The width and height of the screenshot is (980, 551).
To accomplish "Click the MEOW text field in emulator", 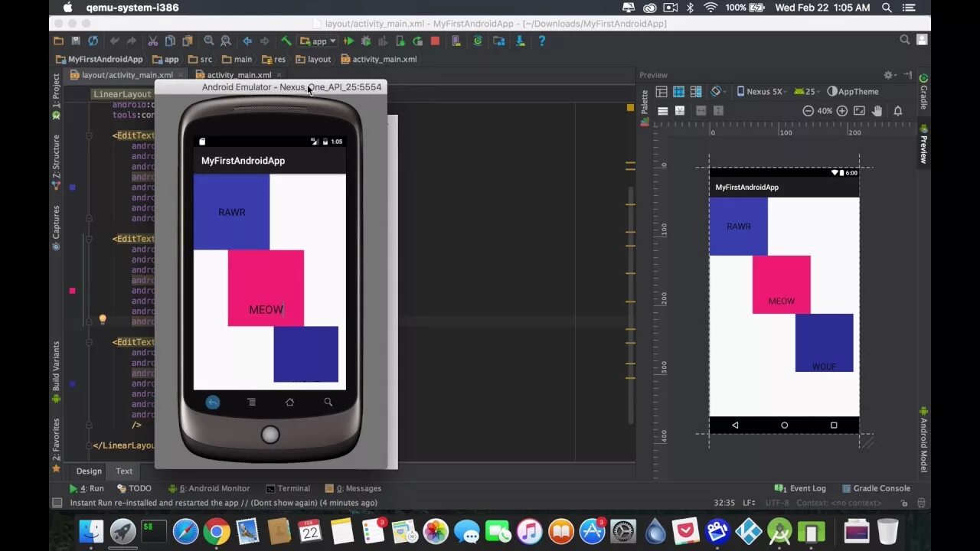I will click(266, 289).
